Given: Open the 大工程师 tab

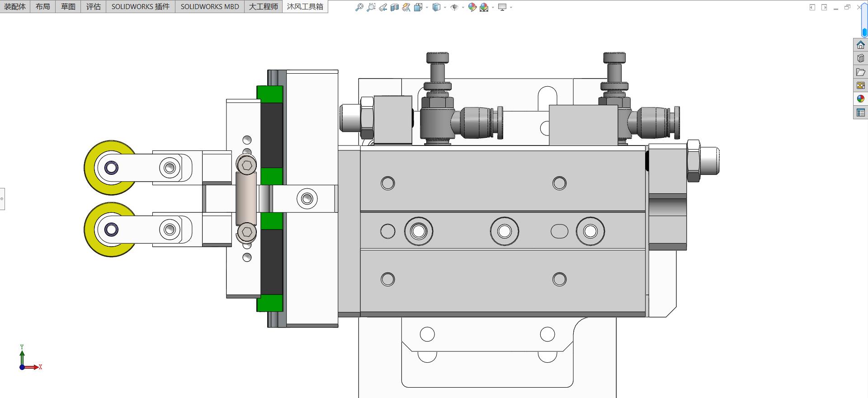Looking at the screenshot, I should click(x=264, y=6).
